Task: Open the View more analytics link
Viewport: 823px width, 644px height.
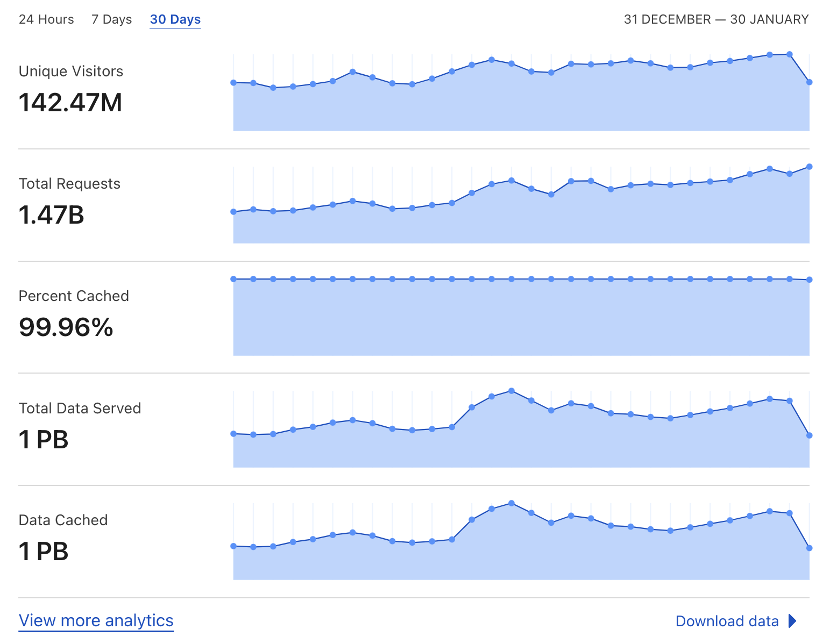Action: coord(96,620)
